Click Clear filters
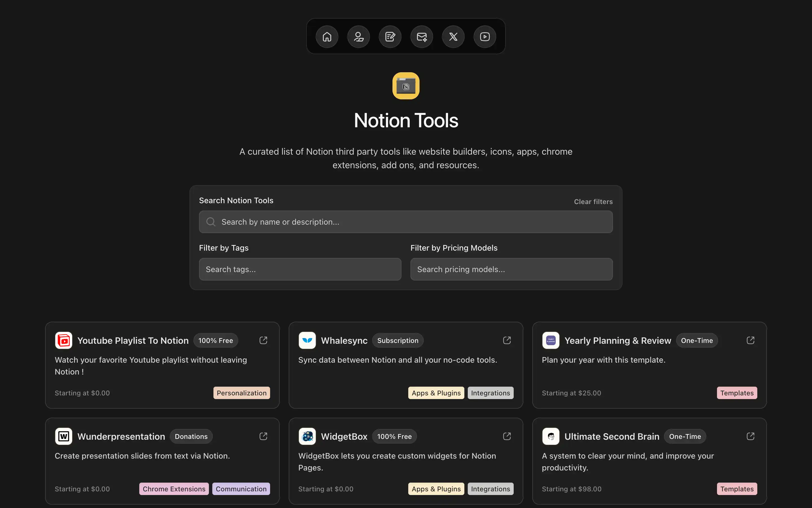The height and width of the screenshot is (508, 812). [593, 202]
